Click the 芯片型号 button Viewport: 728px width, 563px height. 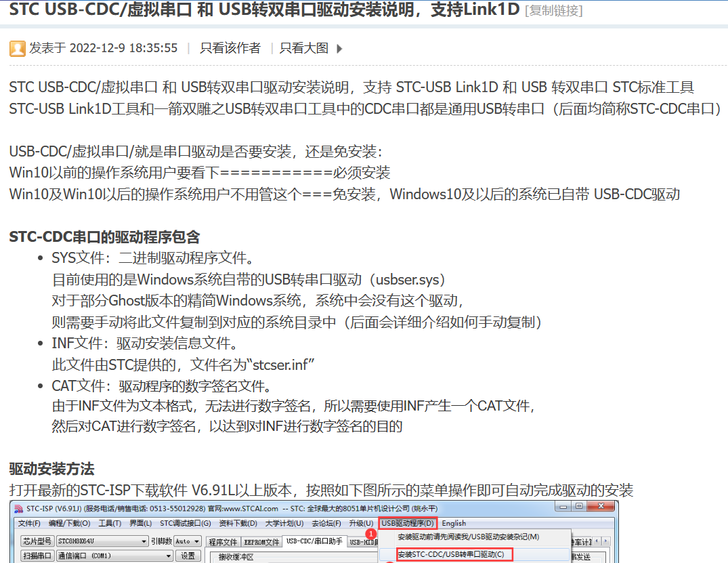(37, 541)
